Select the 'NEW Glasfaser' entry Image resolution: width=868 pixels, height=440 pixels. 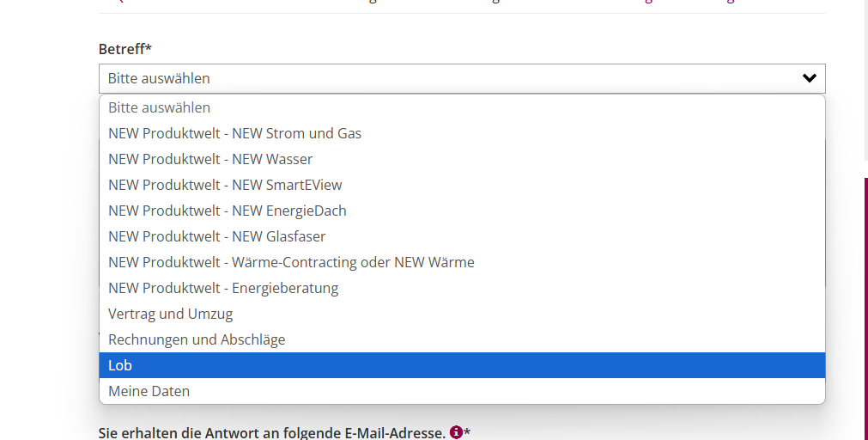tap(217, 236)
